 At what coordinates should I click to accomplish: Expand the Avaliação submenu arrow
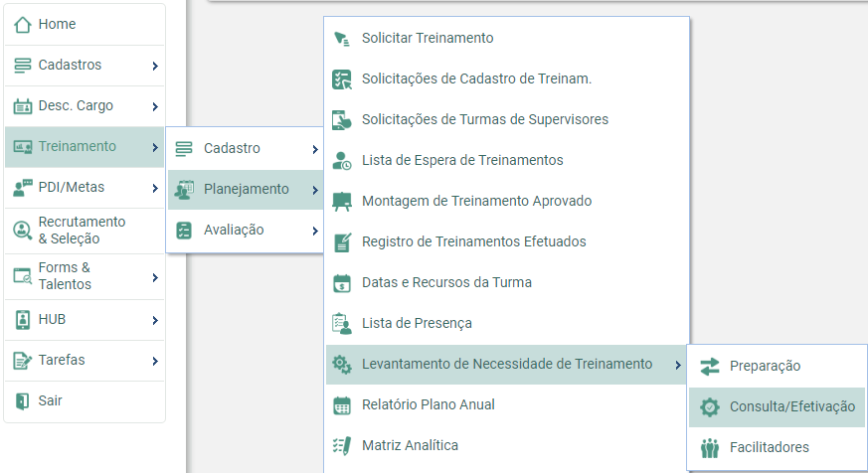pos(315,231)
